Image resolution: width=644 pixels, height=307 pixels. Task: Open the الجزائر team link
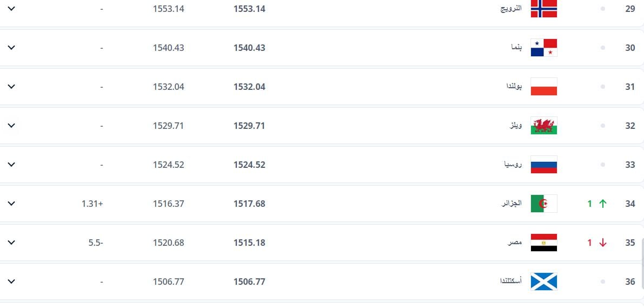click(512, 204)
